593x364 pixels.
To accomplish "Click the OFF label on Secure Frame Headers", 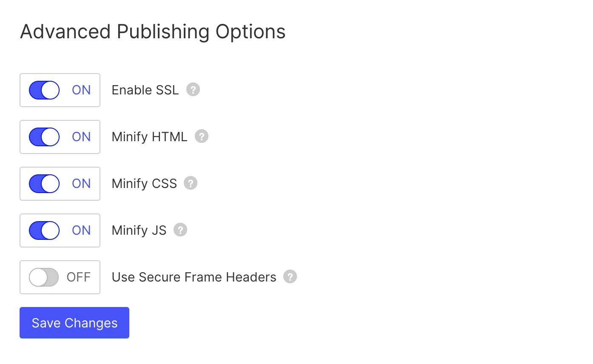I will pos(78,277).
